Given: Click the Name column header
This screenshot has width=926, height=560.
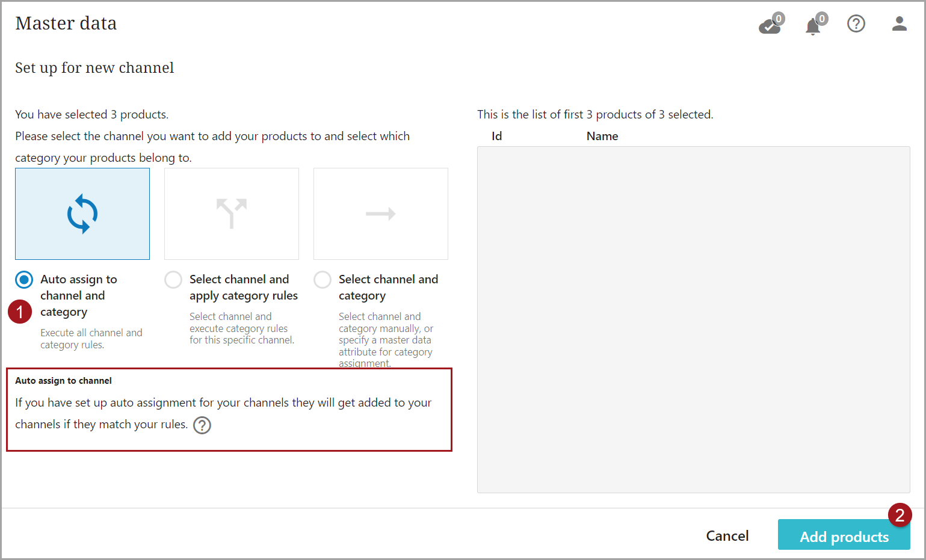Looking at the screenshot, I should 602,137.
